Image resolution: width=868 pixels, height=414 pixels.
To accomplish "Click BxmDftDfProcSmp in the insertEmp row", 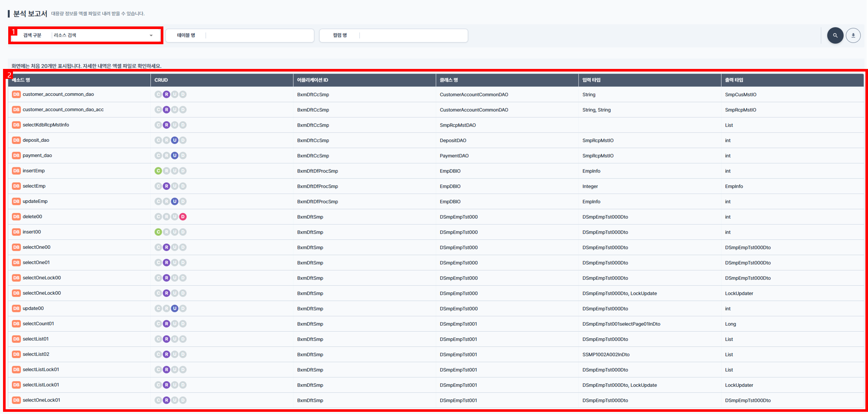I will [317, 171].
